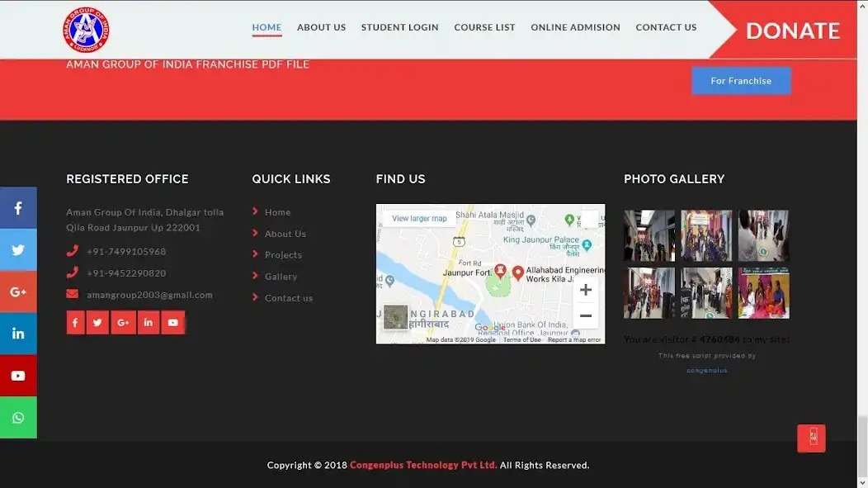Click the Google Plus sidebar icon
Screen dimensions: 868x488
[x=18, y=291]
